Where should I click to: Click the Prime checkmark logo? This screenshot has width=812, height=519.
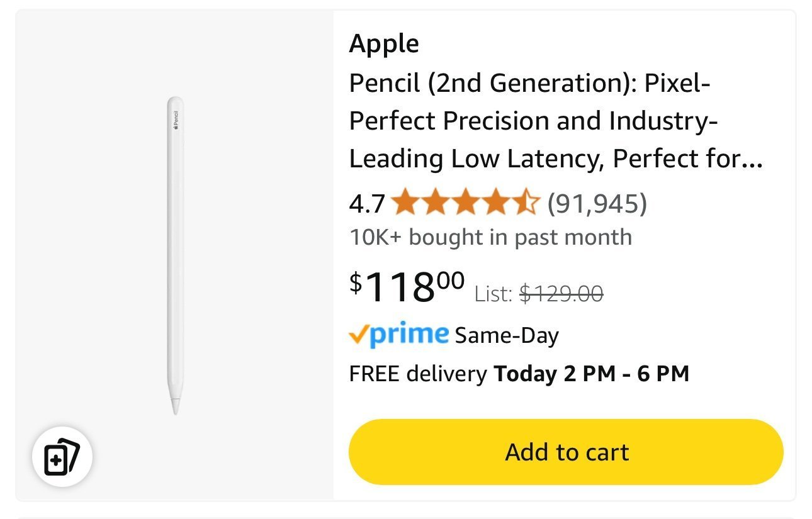[x=360, y=334]
